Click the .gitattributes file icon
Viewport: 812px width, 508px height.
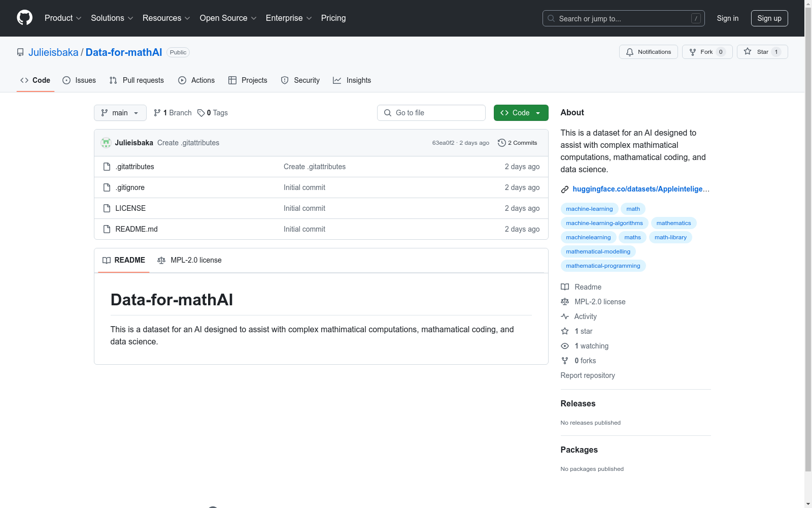pyautogui.click(x=107, y=167)
